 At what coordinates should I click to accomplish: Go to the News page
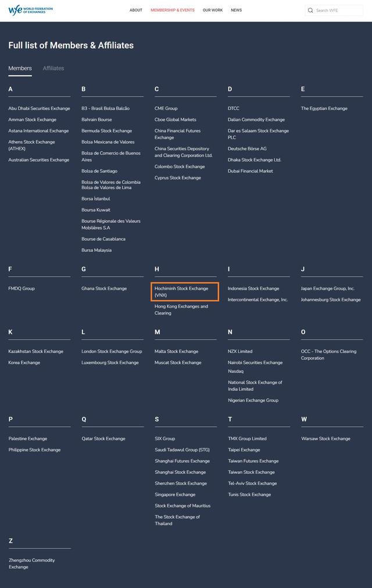point(236,10)
